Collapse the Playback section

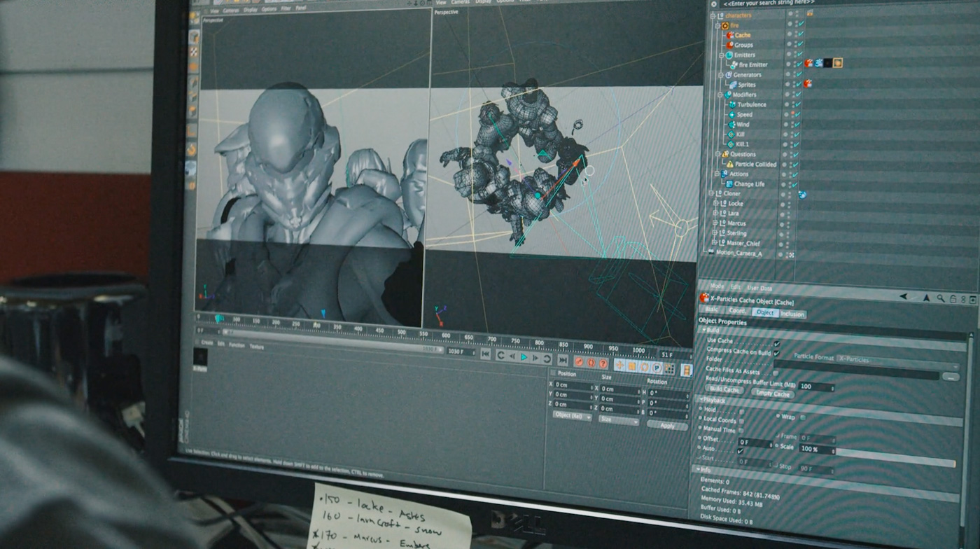pyautogui.click(x=701, y=400)
